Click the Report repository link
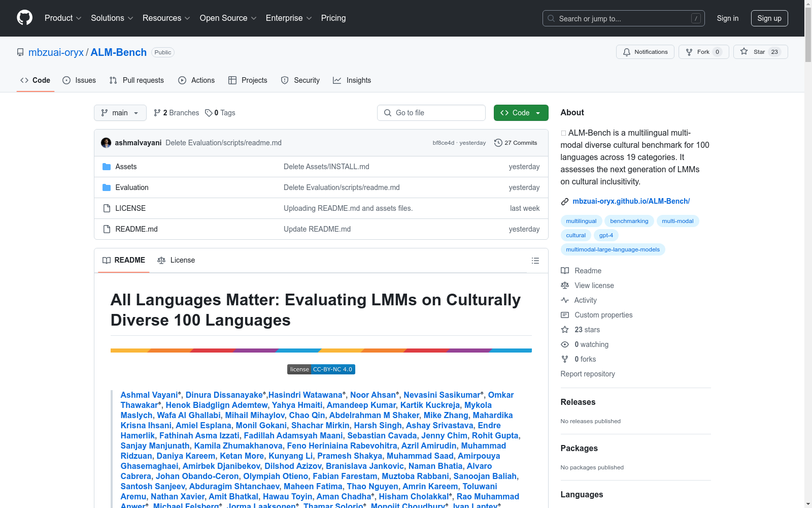 [x=588, y=374]
